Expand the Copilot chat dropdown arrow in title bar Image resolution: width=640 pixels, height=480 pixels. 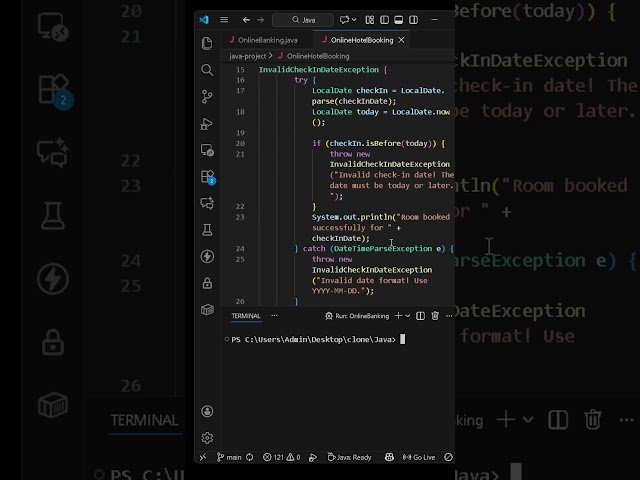click(355, 19)
